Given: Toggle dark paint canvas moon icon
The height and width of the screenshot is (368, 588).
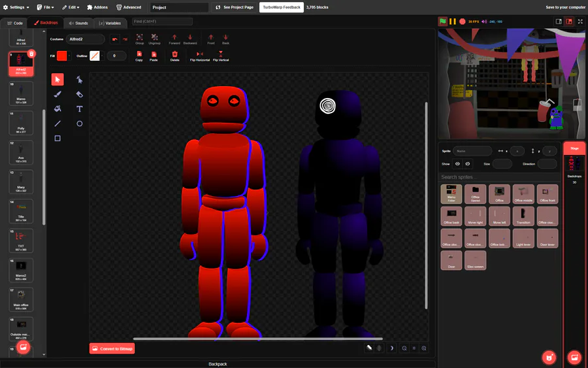Looking at the screenshot, I should [391, 348].
